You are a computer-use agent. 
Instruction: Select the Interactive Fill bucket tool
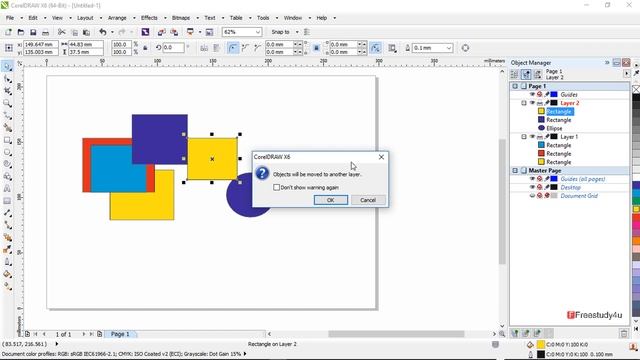[7, 274]
